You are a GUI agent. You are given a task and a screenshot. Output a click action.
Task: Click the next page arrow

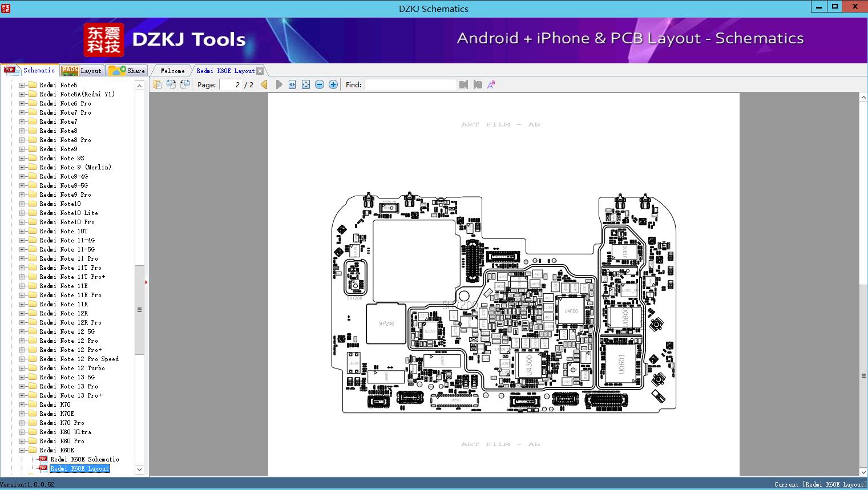(x=278, y=84)
